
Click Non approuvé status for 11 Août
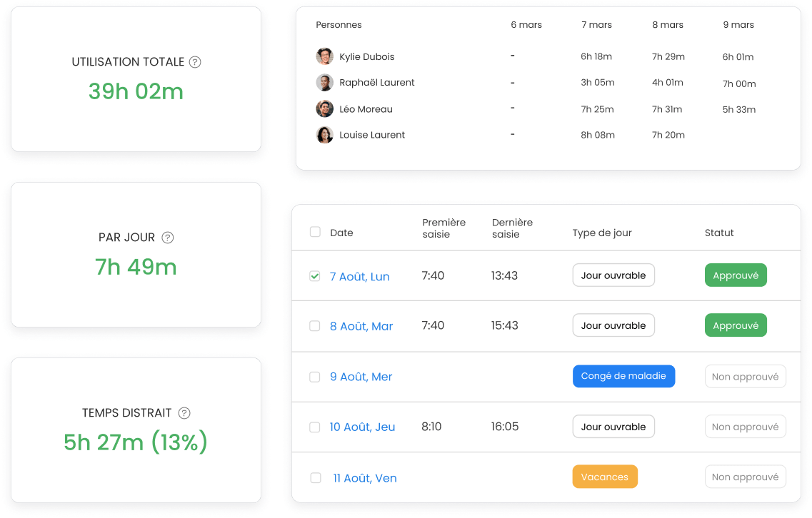(745, 477)
